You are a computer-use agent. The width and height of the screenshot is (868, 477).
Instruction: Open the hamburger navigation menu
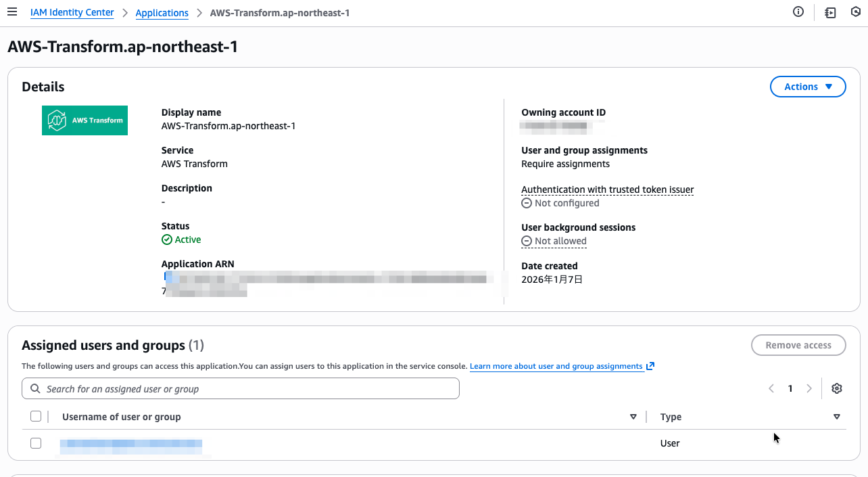pyautogui.click(x=12, y=13)
